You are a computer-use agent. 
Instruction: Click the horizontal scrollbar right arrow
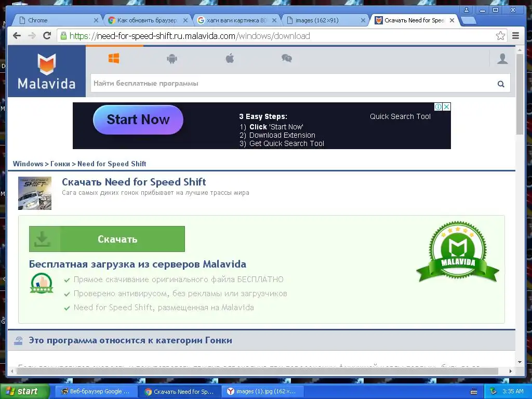(x=511, y=371)
